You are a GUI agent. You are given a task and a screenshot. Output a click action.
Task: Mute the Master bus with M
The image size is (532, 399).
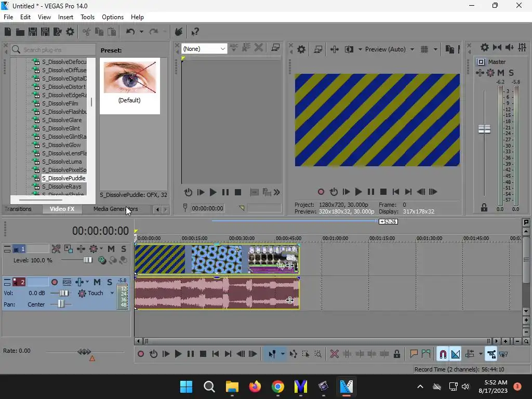pyautogui.click(x=501, y=73)
